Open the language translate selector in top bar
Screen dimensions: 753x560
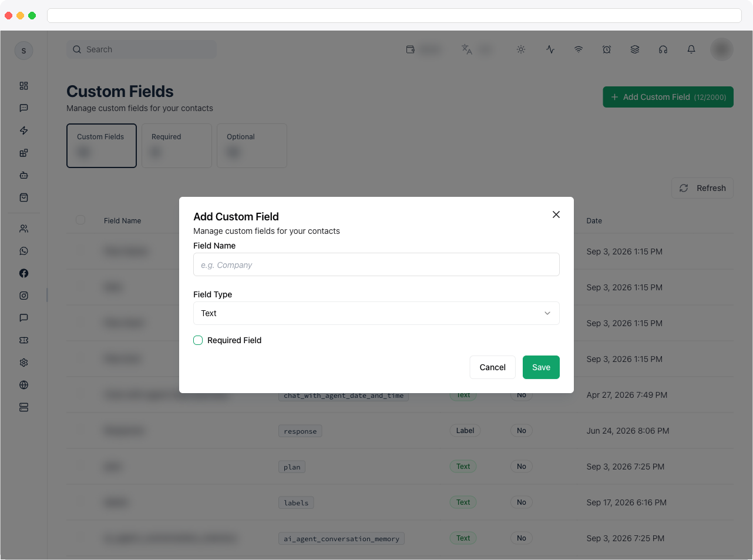click(478, 49)
